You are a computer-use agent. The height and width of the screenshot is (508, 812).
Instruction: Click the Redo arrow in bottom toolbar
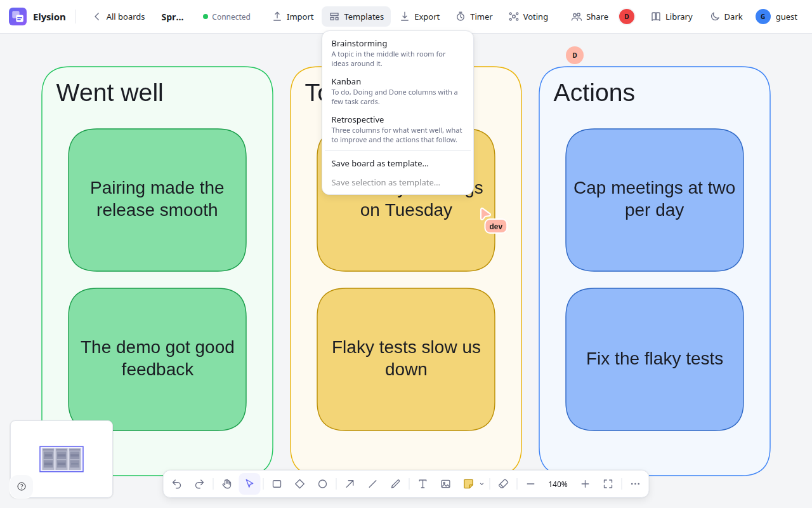pyautogui.click(x=199, y=484)
